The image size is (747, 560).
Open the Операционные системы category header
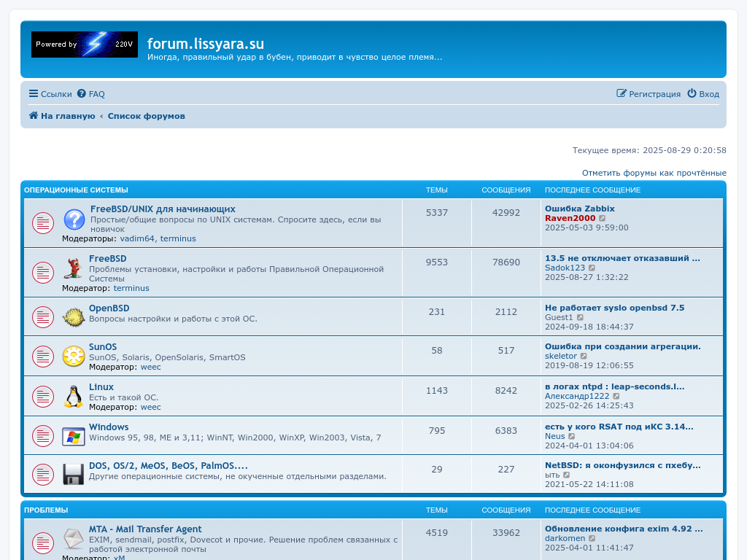click(76, 190)
